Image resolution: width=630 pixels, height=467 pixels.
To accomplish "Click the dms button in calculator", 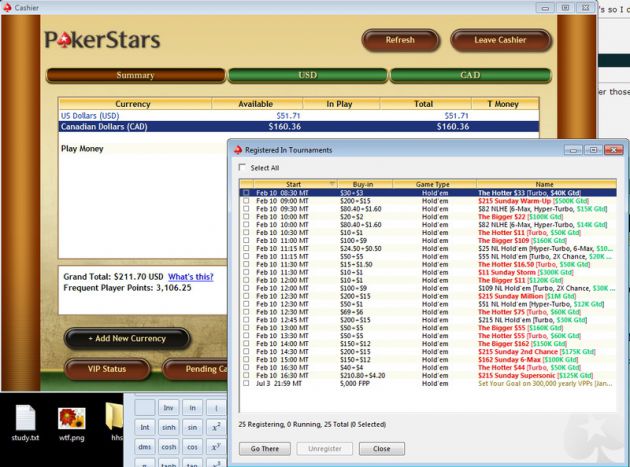I will pyautogui.click(x=145, y=447).
